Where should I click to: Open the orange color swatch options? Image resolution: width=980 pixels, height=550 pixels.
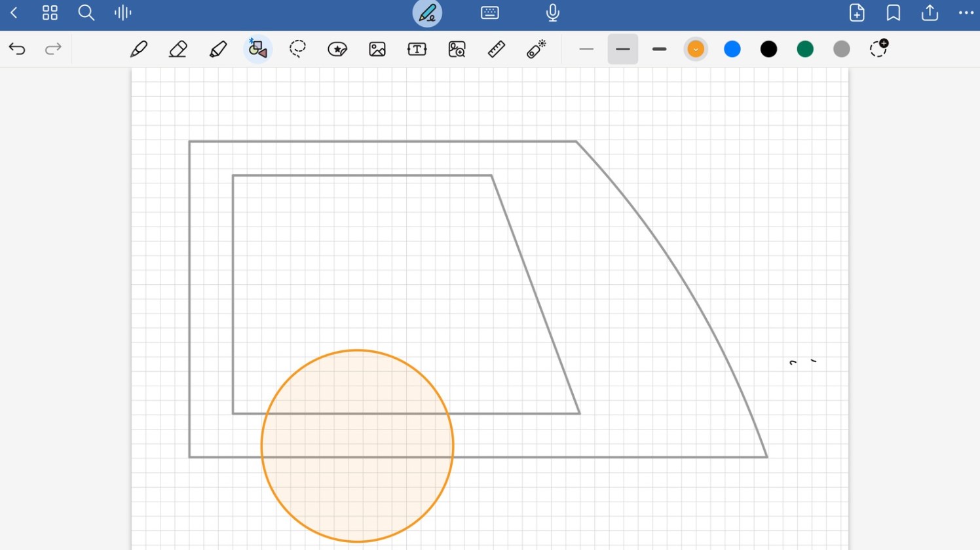[x=696, y=49]
